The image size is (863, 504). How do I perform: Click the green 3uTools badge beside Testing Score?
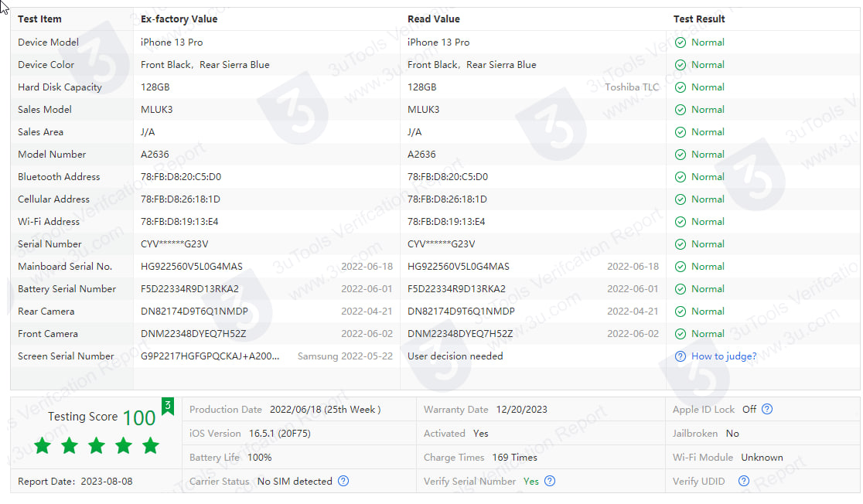167,406
